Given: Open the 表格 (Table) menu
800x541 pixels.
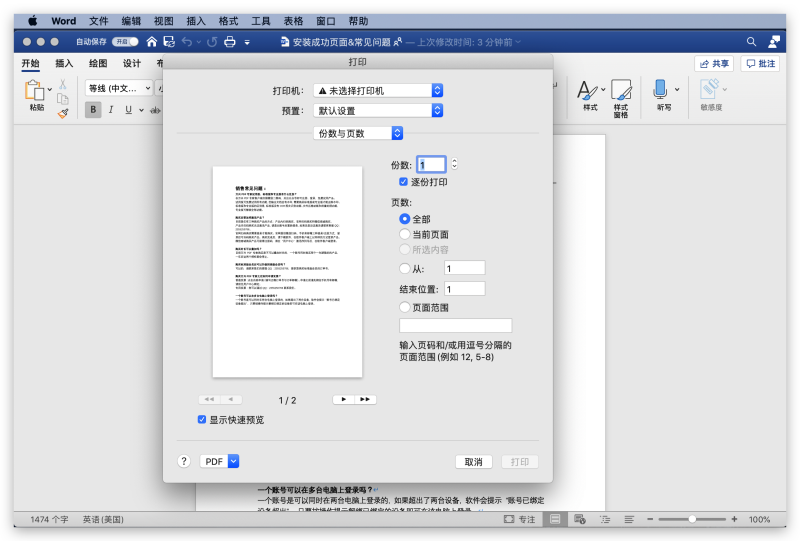Looking at the screenshot, I should (293, 21).
